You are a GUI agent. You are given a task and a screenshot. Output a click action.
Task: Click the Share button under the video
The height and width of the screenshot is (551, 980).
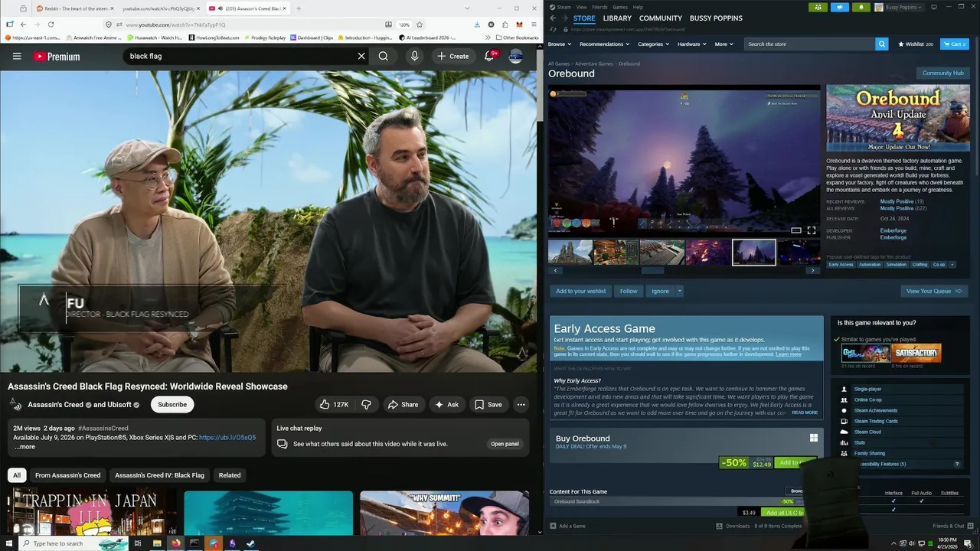(x=403, y=404)
